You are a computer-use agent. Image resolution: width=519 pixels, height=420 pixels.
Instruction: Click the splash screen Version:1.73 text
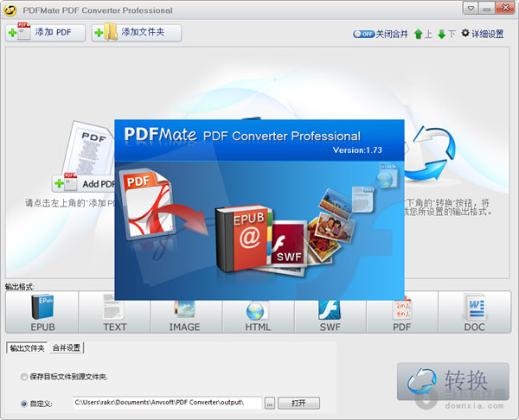357,150
